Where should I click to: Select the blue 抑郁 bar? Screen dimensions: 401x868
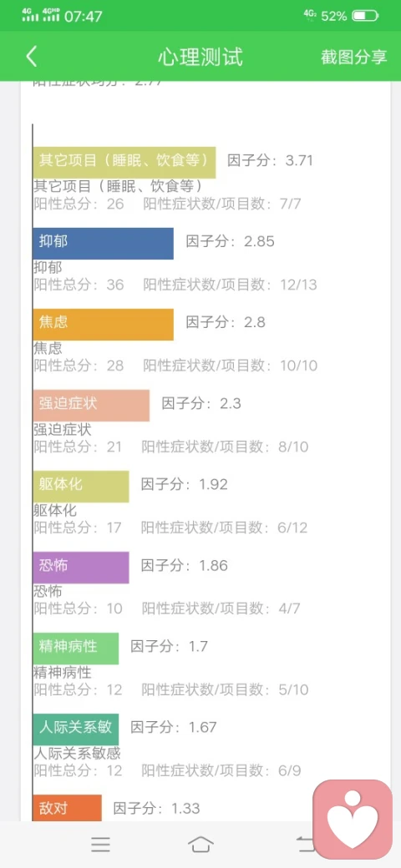coord(103,244)
